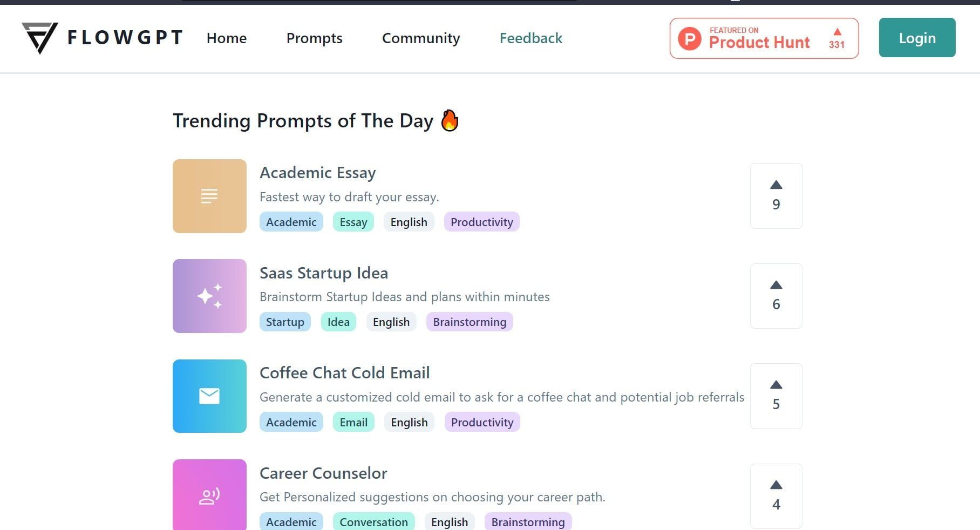
Task: Open the Saas Startup Idea sparkle thumbnail
Action: pyautogui.click(x=209, y=296)
